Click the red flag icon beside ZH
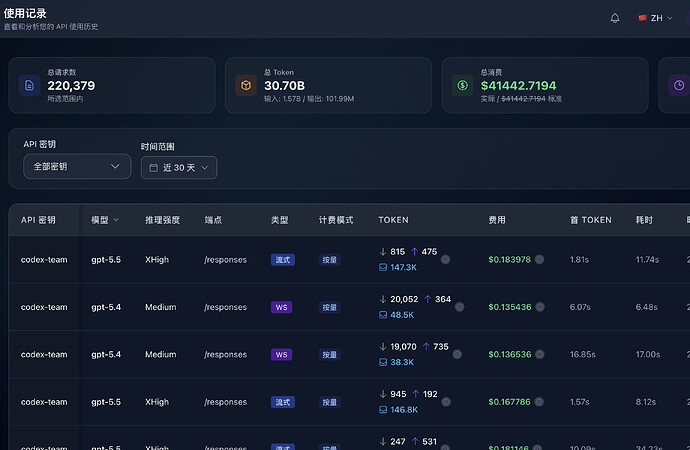The height and width of the screenshot is (450, 690). point(642,18)
